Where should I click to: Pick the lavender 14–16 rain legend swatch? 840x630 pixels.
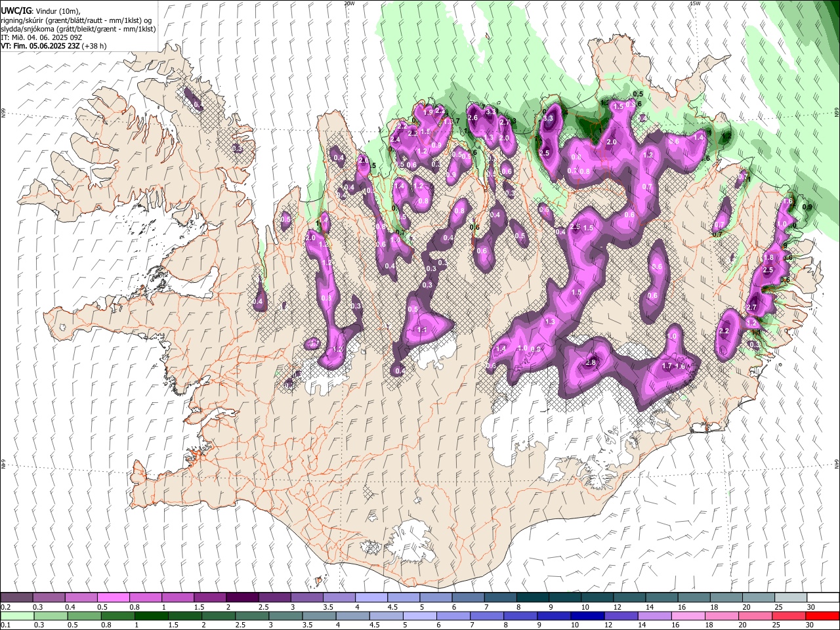click(x=654, y=616)
